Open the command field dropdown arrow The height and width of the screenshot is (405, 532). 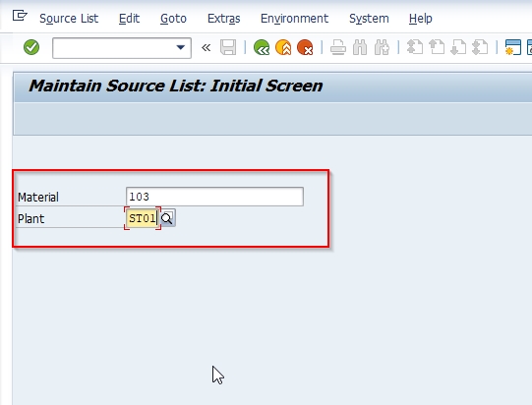click(181, 48)
